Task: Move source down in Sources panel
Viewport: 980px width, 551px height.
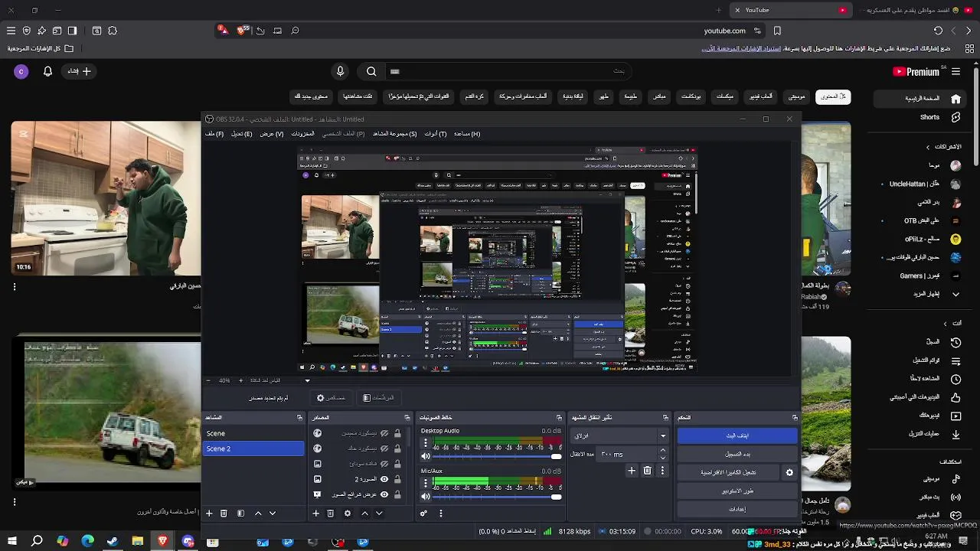Action: click(378, 514)
